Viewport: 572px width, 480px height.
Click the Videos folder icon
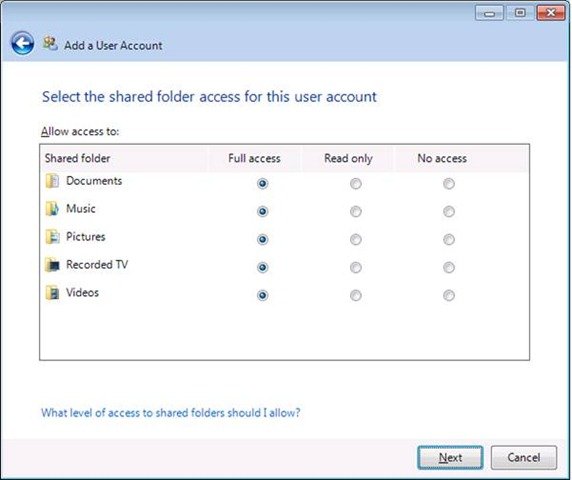click(x=53, y=293)
